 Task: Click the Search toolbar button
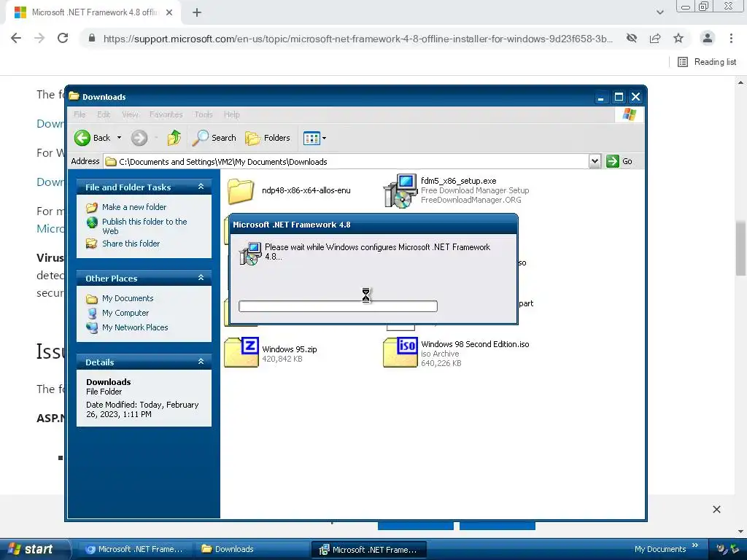tap(214, 138)
